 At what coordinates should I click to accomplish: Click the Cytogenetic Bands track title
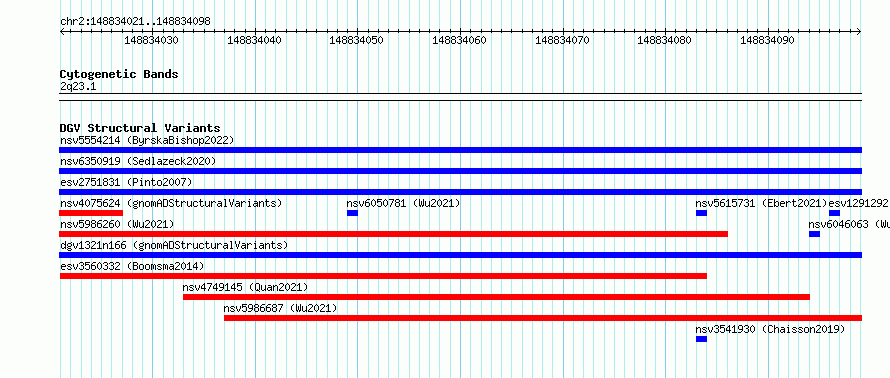pyautogui.click(x=119, y=74)
